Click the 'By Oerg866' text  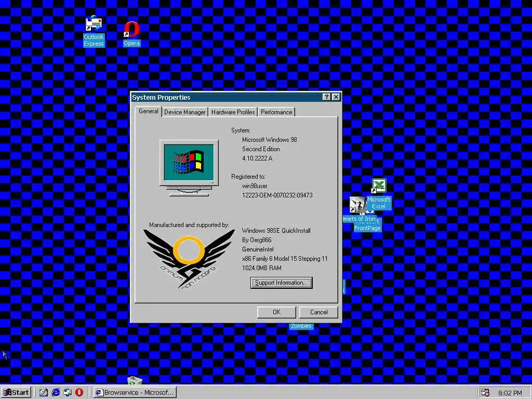pos(257,240)
